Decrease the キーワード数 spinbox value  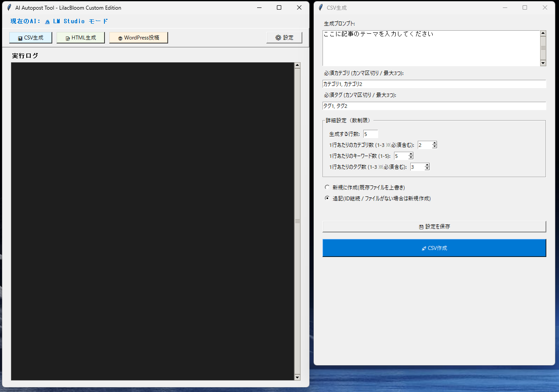tap(411, 157)
